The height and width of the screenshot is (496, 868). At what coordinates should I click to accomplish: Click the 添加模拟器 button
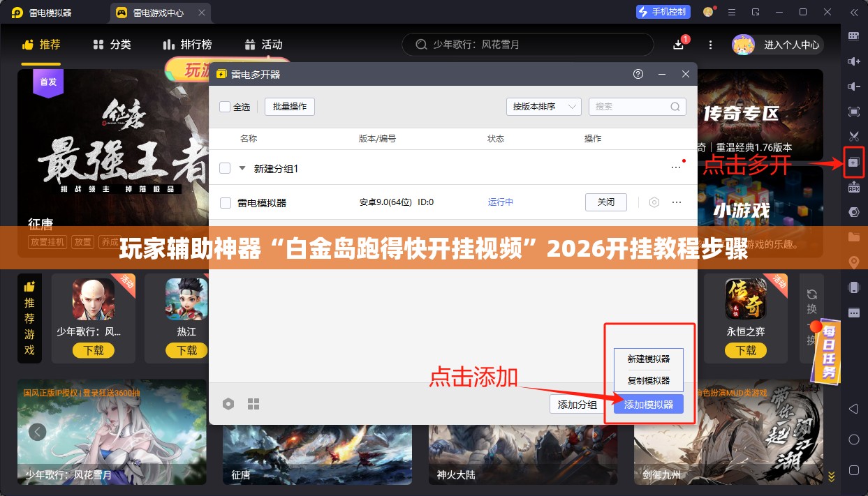coord(649,405)
